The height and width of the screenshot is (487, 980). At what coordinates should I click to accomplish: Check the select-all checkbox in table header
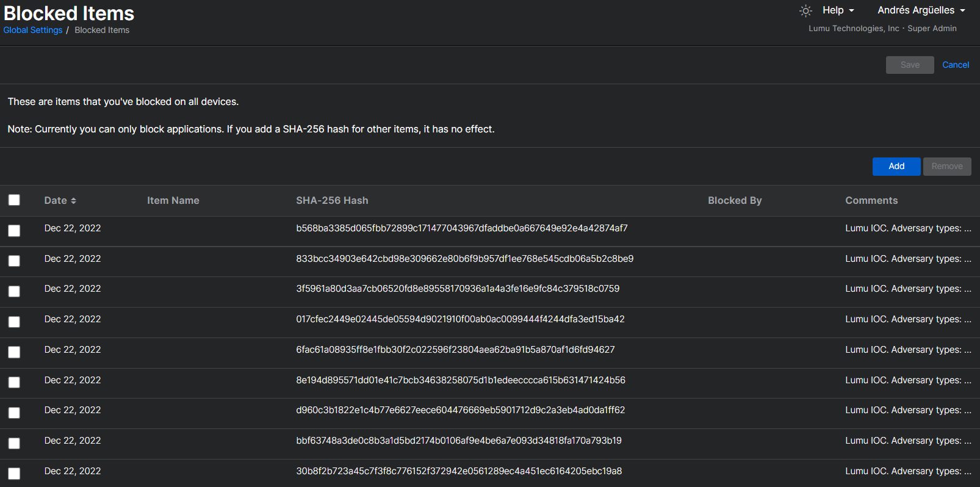[x=14, y=200]
